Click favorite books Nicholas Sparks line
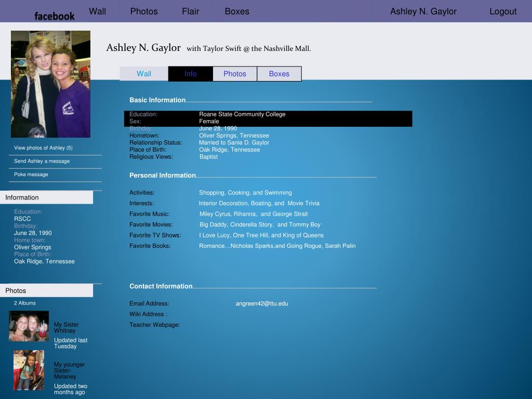Viewport: 532px width, 399px height. (x=277, y=246)
